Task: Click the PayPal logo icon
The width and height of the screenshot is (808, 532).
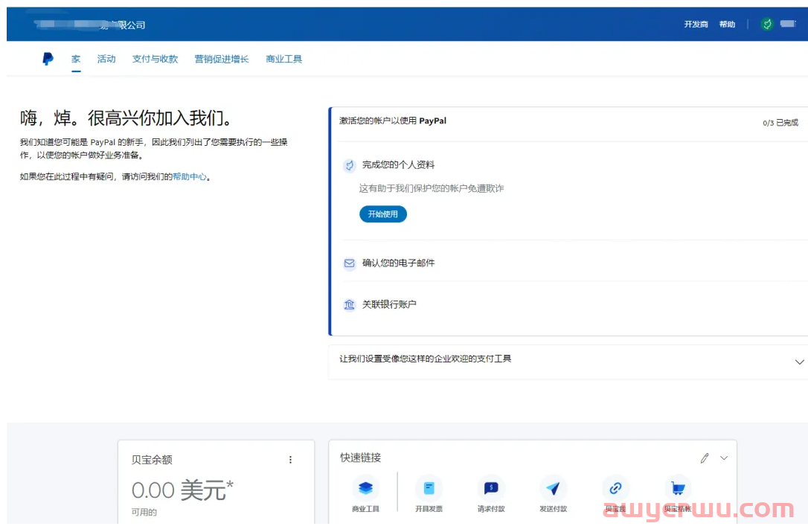Action: pos(48,59)
